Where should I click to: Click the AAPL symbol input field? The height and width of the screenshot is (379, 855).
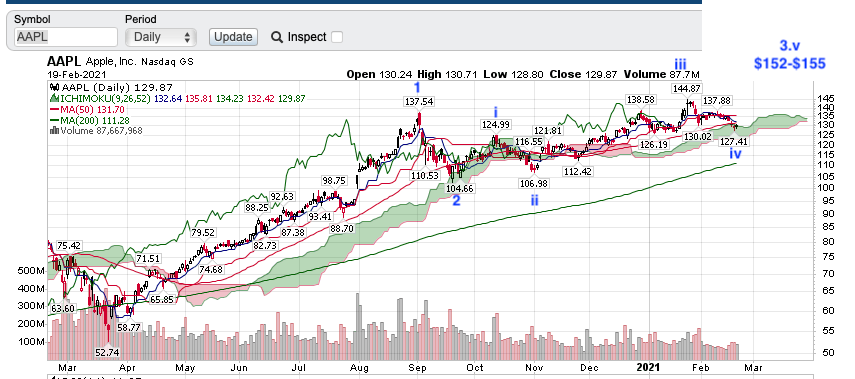click(66, 37)
